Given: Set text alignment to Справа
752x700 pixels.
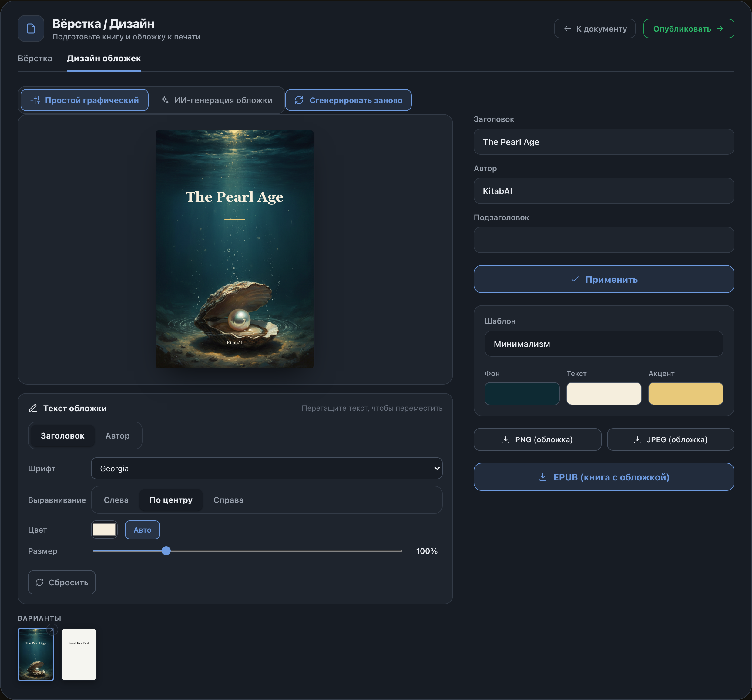Looking at the screenshot, I should point(228,500).
